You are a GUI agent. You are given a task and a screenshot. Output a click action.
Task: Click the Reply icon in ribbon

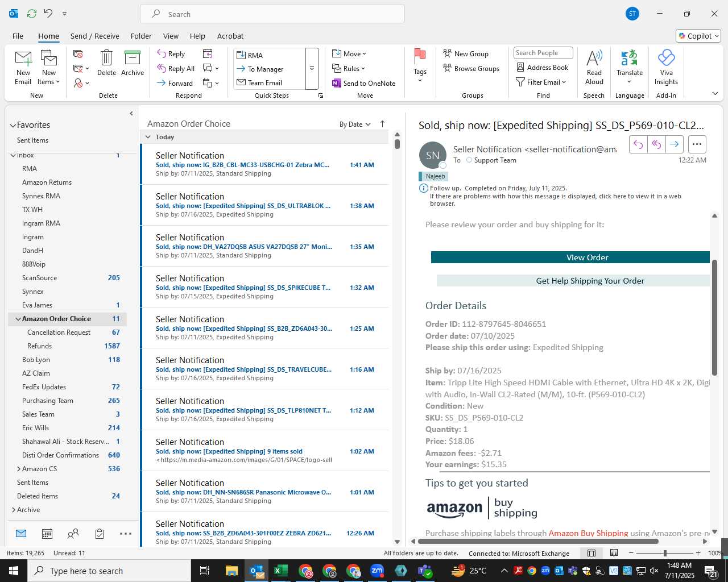coord(171,53)
